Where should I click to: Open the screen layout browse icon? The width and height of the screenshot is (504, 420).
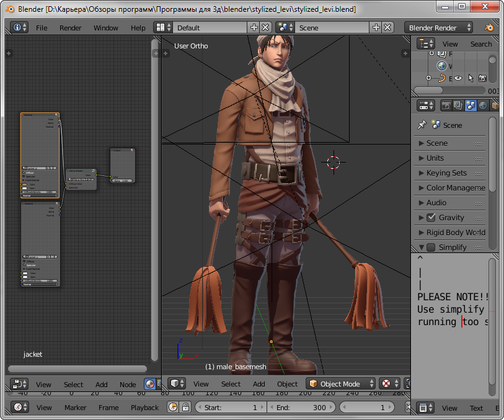click(x=163, y=28)
